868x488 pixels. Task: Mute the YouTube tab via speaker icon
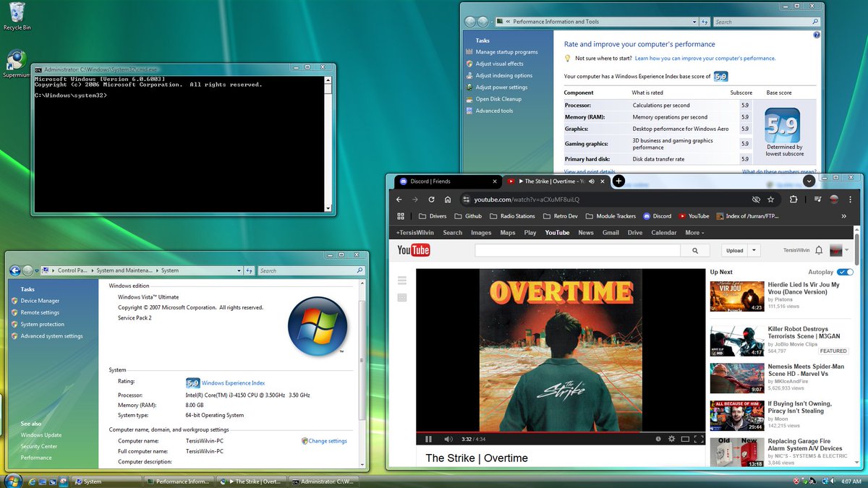click(591, 181)
